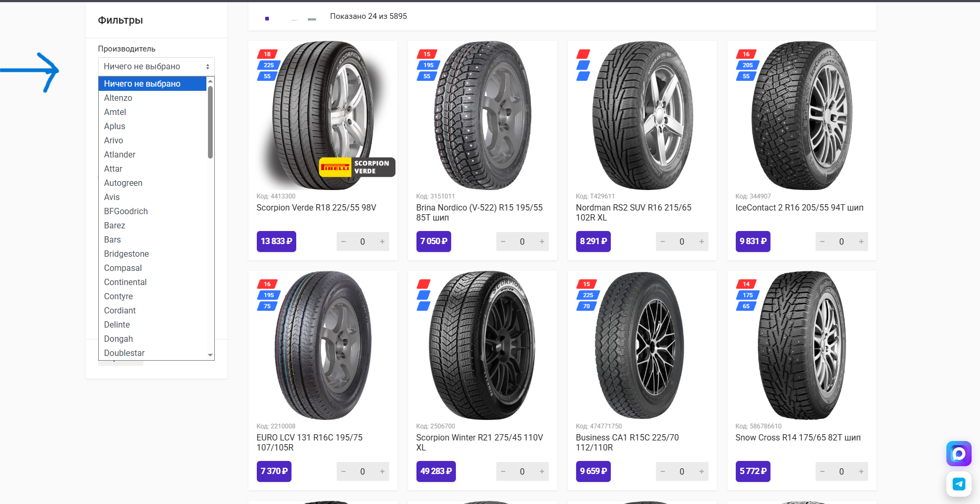
Task: Decrease quantity for Brina Nordico tire
Action: 503,241
